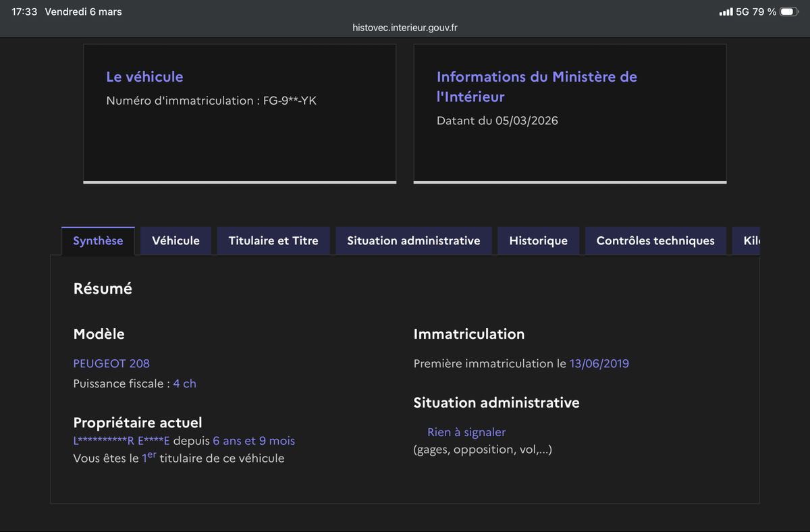Switch to the Véhicule tab
The width and height of the screenshot is (810, 532).
click(x=175, y=241)
